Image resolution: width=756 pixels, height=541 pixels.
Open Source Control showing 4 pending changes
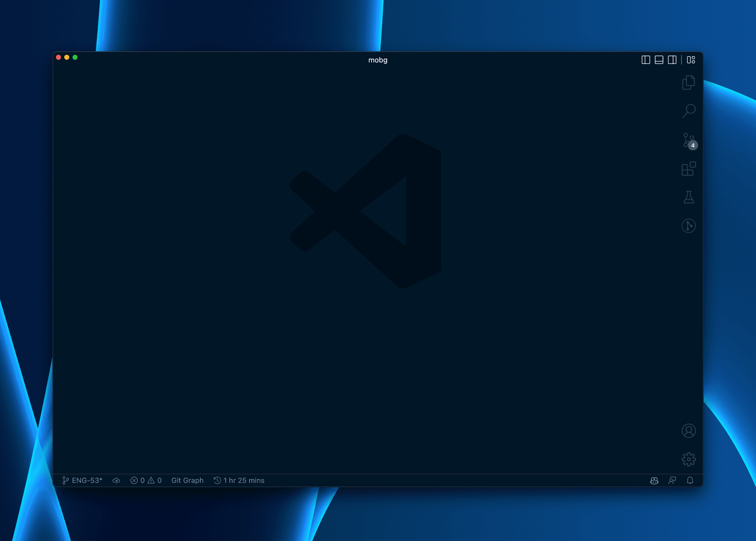(x=688, y=140)
